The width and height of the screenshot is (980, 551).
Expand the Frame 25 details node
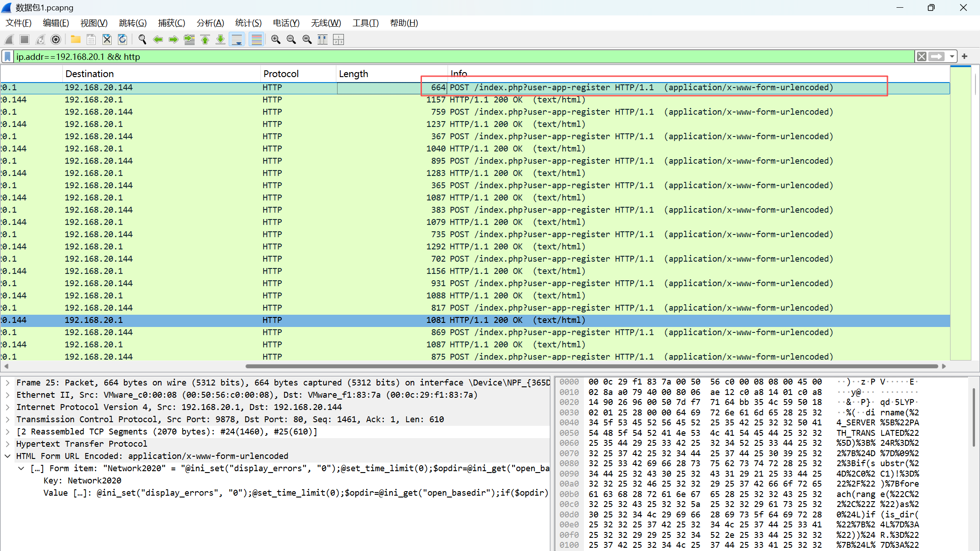(x=8, y=383)
